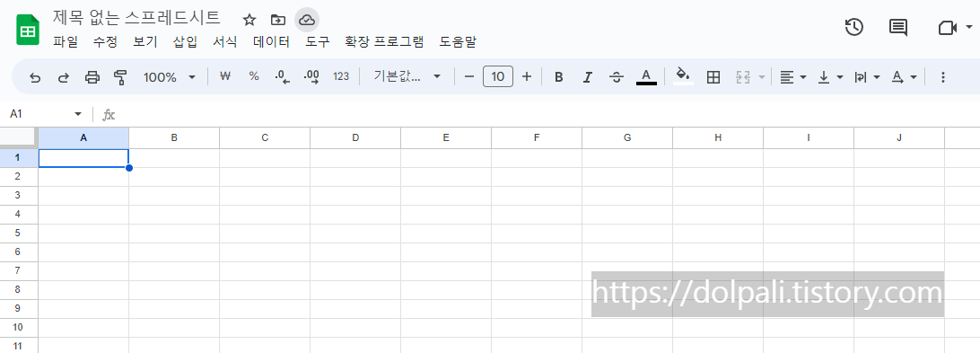Open the 데이터 menu
Image resolution: width=980 pixels, height=353 pixels.
coord(271,42)
